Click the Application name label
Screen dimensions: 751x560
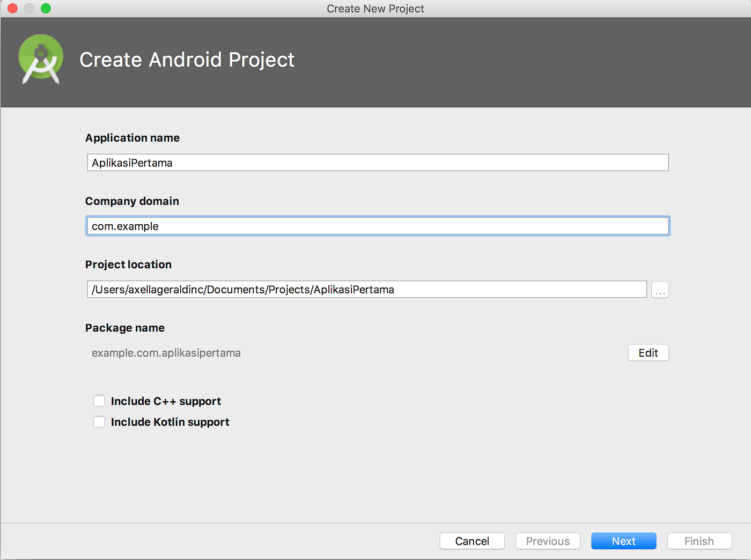132,138
